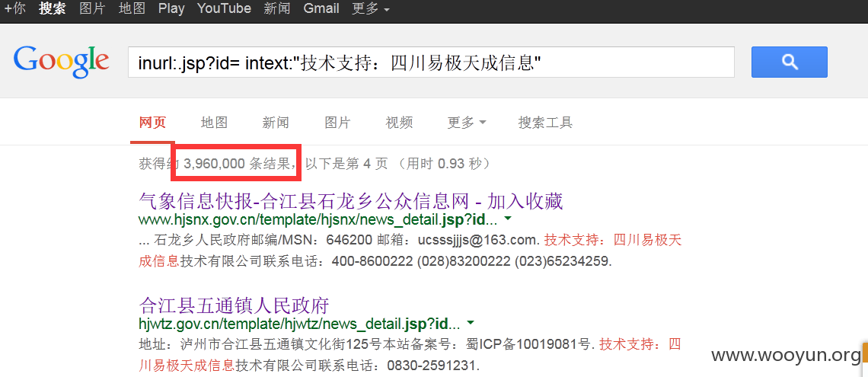Click the 用时 0.93 秒 stats text

445,163
